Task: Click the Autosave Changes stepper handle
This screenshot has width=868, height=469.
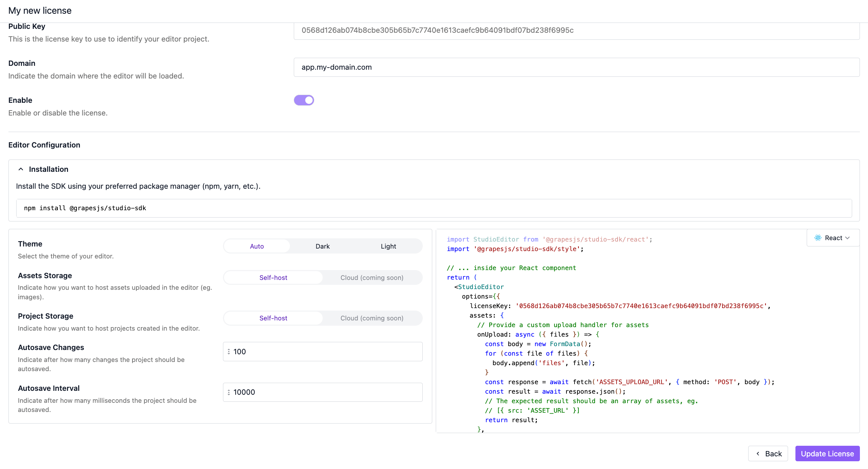Action: point(229,352)
